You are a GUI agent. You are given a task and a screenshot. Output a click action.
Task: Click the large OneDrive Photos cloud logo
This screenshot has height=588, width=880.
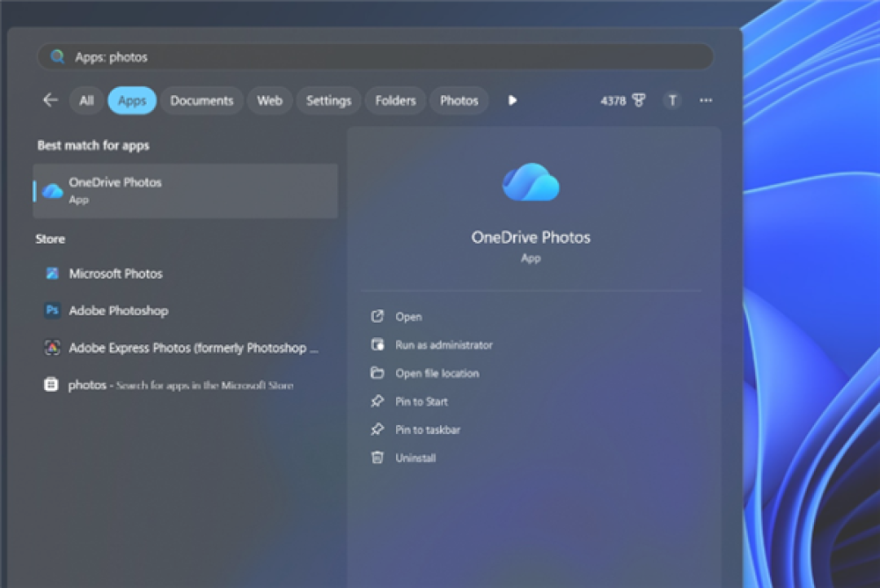(x=530, y=182)
